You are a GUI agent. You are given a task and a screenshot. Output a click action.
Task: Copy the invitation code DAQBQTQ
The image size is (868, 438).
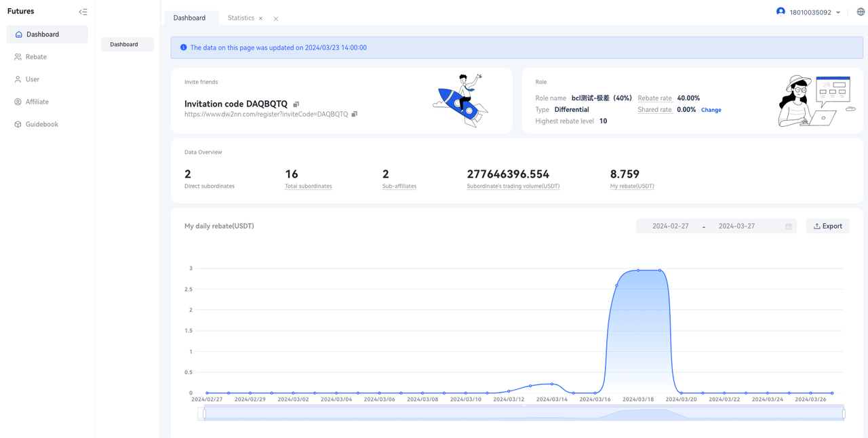pyautogui.click(x=296, y=104)
